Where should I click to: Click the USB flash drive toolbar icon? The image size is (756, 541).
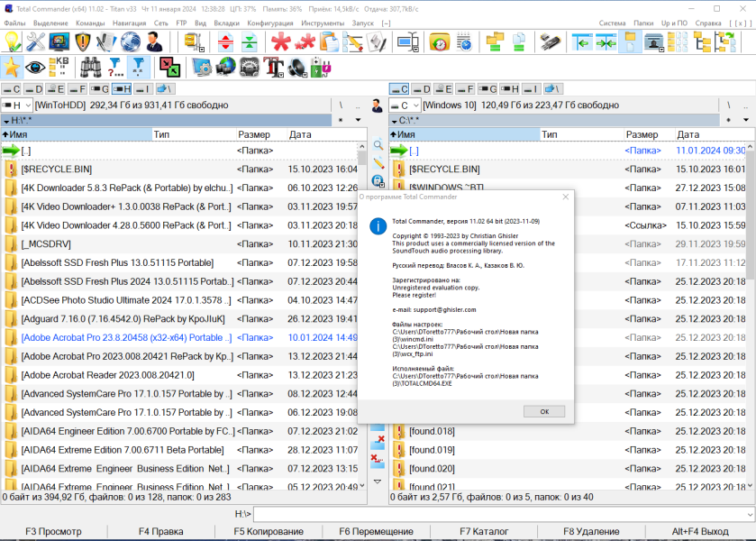coord(550,42)
